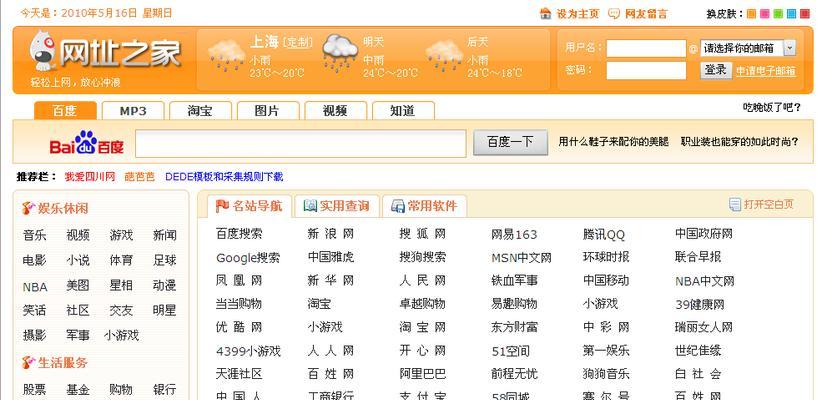Switch to the 图片 search tab
822x400 pixels.
pyautogui.click(x=268, y=111)
